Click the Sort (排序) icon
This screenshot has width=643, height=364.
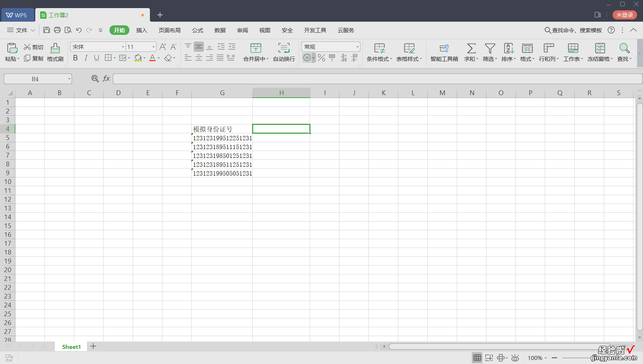click(509, 48)
